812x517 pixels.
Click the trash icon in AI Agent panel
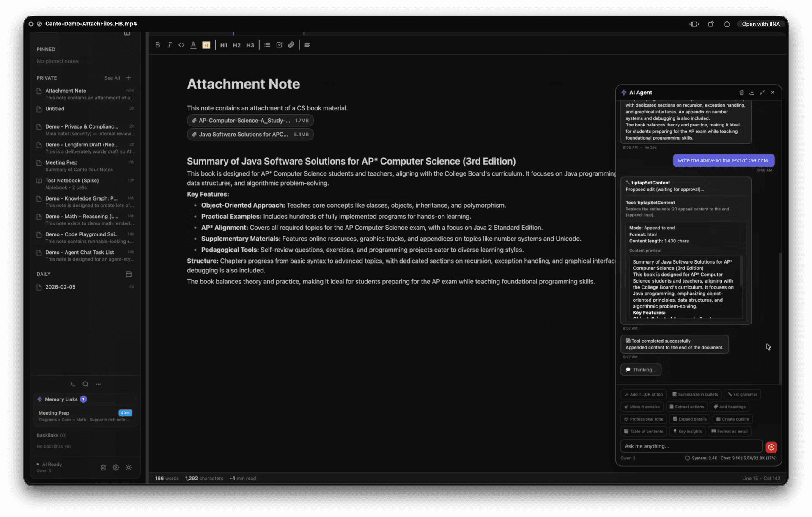click(741, 92)
